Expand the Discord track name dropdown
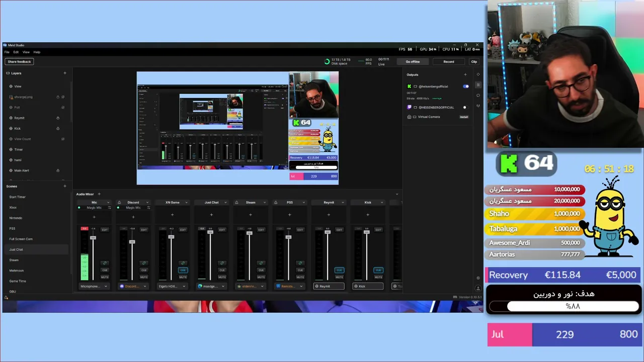The width and height of the screenshot is (644, 362). pyautogui.click(x=147, y=203)
